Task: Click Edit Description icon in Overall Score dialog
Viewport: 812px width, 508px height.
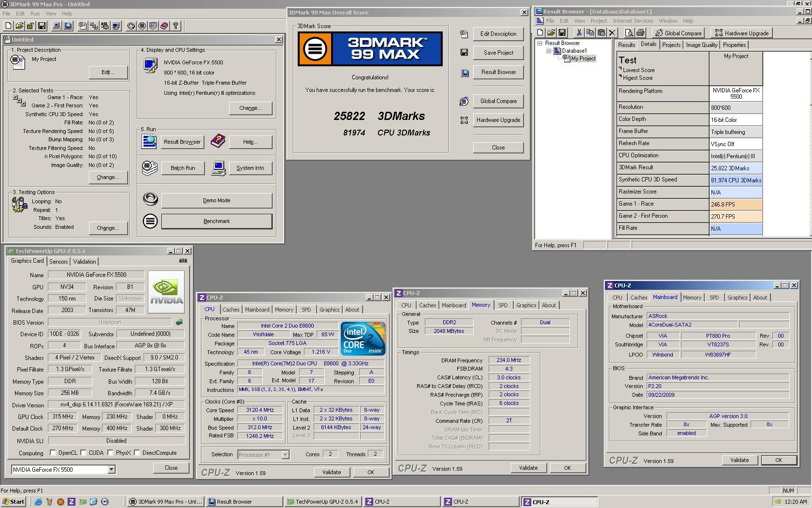Action: [x=464, y=34]
